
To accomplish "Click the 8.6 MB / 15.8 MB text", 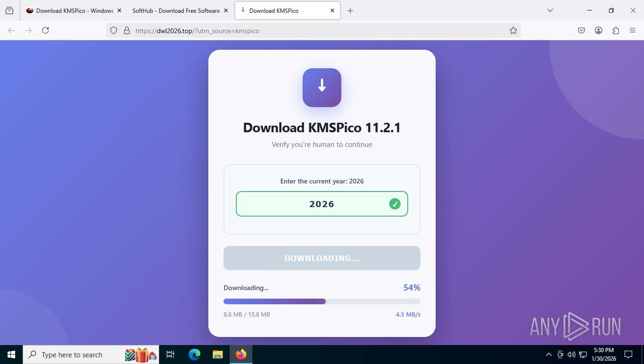I will 247,314.
